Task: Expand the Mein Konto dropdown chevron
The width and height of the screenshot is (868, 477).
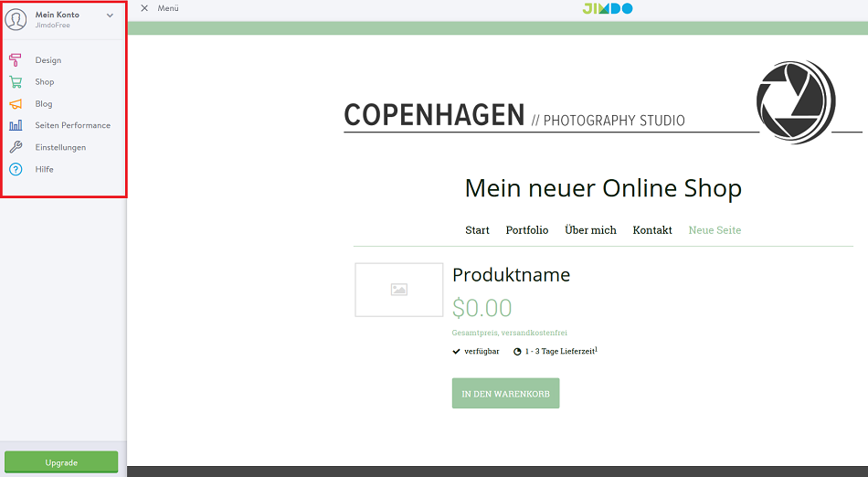Action: (111, 16)
